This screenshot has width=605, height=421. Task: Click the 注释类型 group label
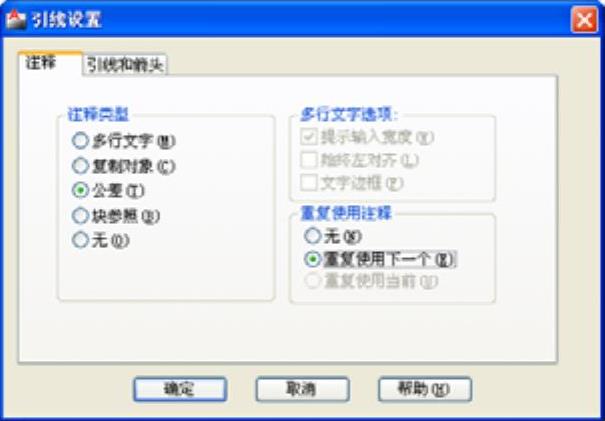[x=98, y=115]
